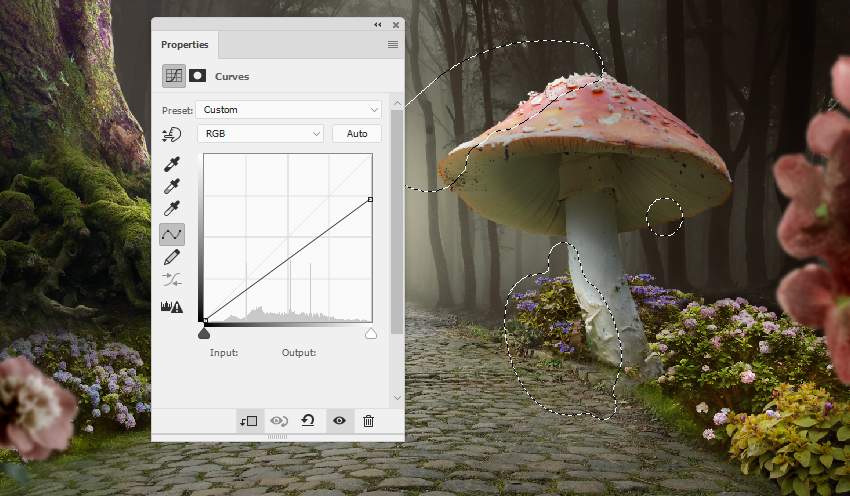Select the lower left curve point
The image size is (850, 496).
[x=205, y=321]
